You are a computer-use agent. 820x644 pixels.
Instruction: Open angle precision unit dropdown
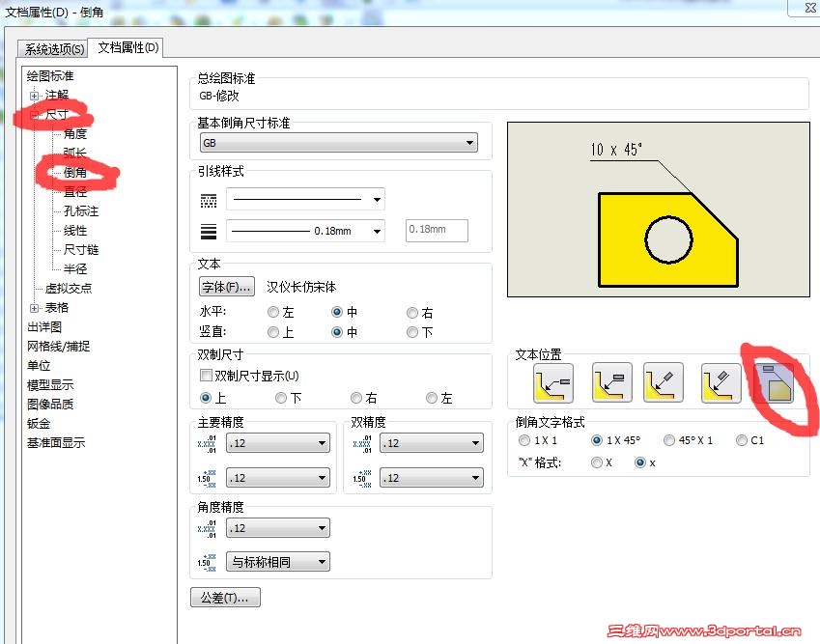[278, 528]
